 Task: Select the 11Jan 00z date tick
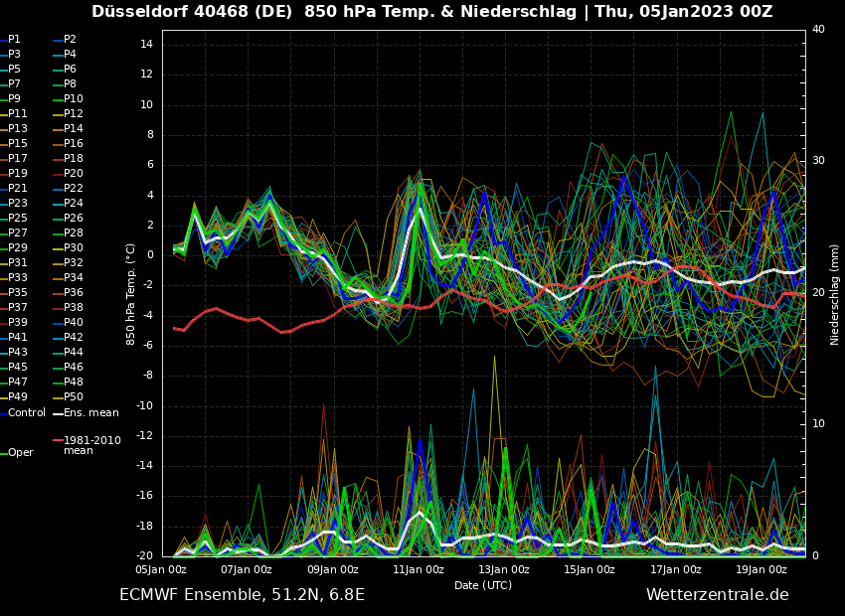point(419,570)
